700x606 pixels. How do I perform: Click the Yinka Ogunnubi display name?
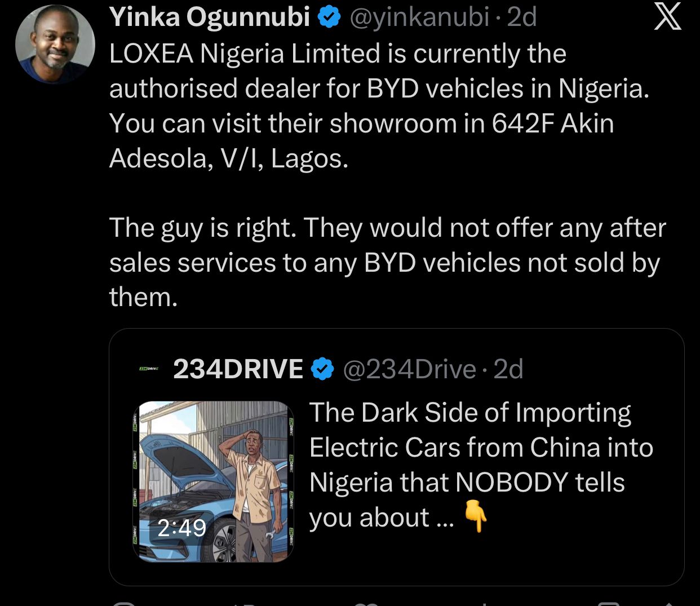[x=209, y=17]
